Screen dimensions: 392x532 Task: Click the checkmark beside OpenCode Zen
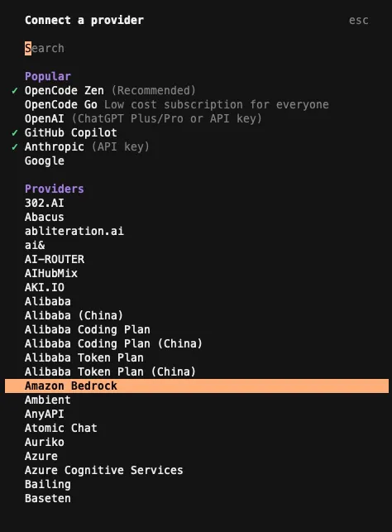(x=15, y=90)
